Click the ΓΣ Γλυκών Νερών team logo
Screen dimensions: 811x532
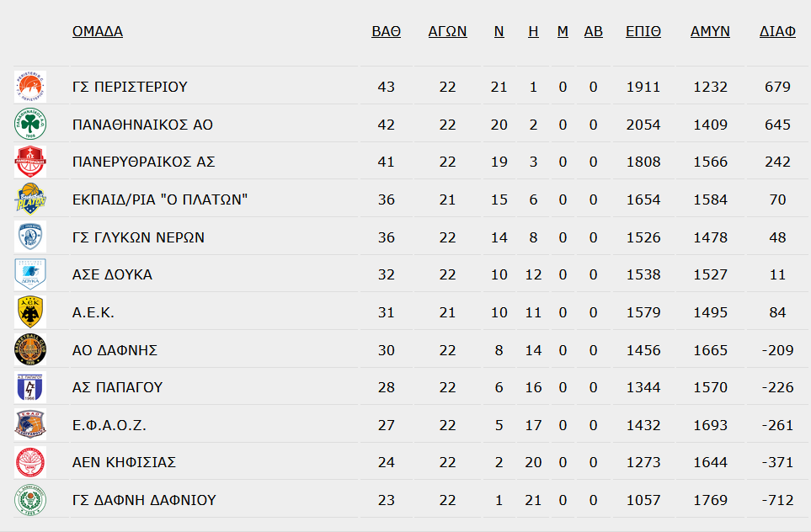click(x=30, y=237)
